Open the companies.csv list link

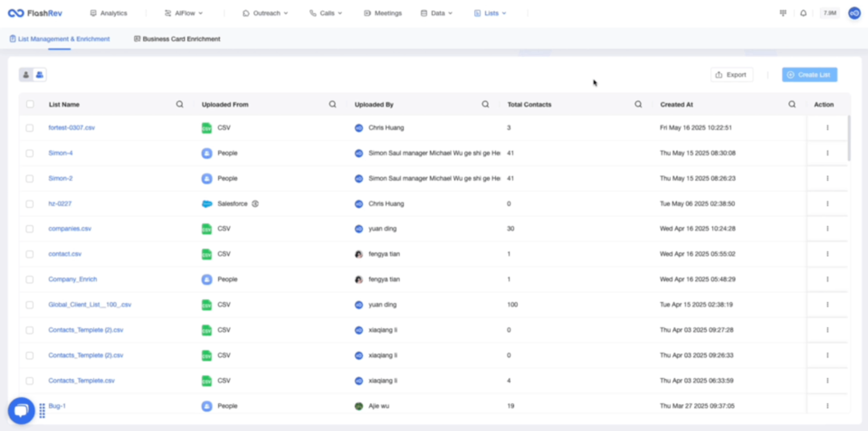tap(70, 229)
